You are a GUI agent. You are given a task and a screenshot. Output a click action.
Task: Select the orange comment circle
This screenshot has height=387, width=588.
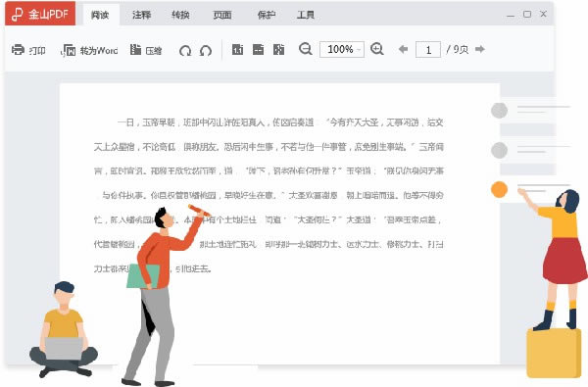tap(499, 189)
